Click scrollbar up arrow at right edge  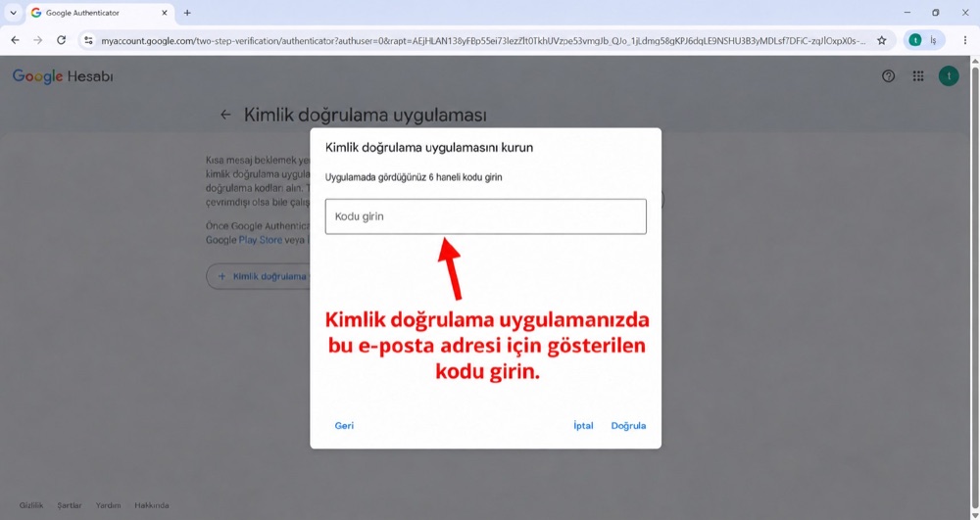975,61
